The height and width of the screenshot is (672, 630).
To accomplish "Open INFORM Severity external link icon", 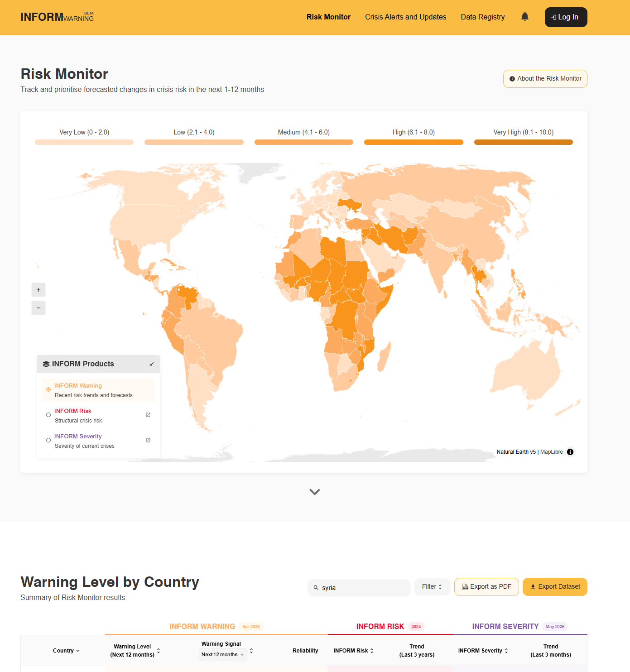I will point(148,440).
